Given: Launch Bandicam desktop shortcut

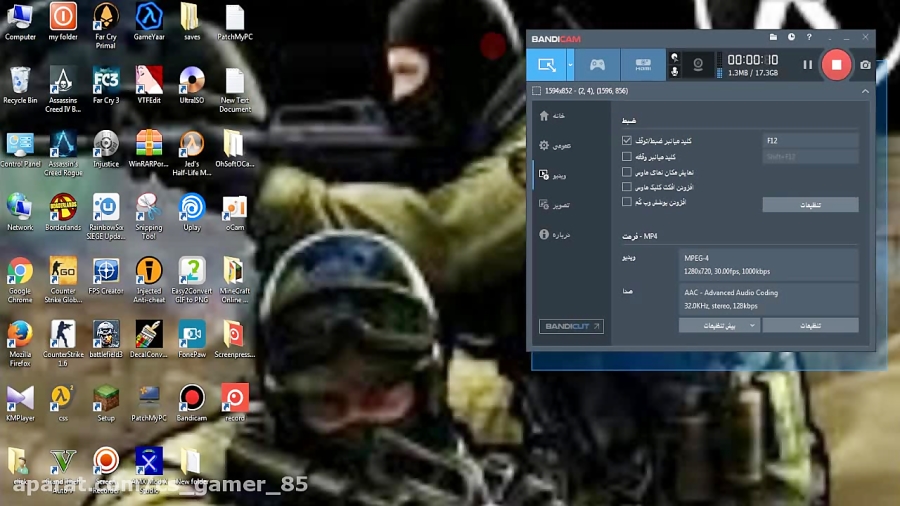Looking at the screenshot, I should [x=192, y=403].
